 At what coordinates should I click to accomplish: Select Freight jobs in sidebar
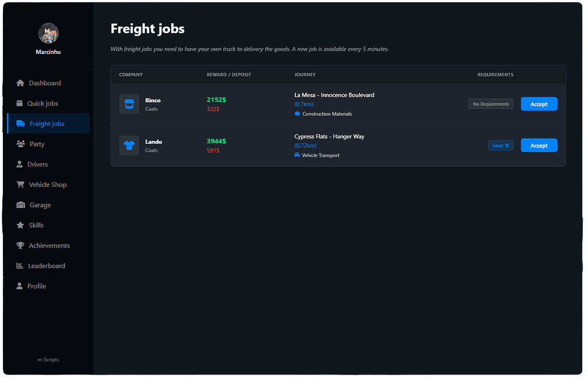pyautogui.click(x=48, y=123)
